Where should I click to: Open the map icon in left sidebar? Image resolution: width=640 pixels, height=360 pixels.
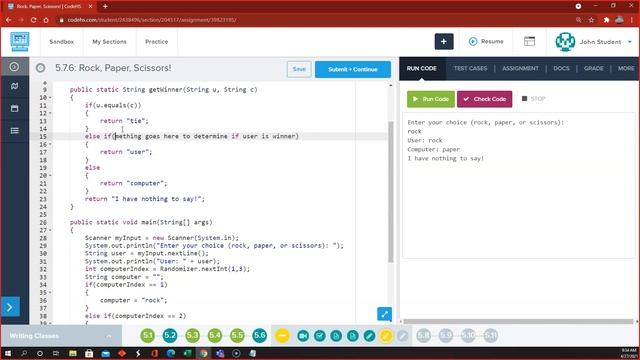[x=14, y=86]
